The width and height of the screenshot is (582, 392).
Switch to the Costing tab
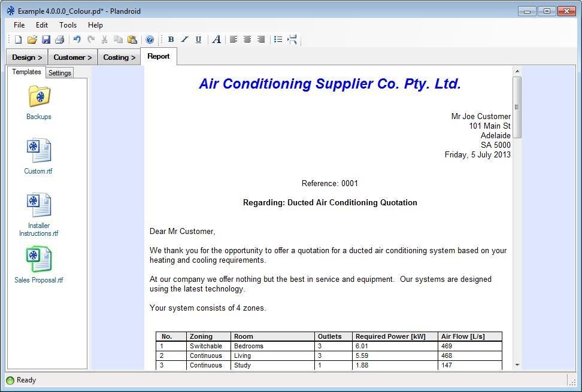[x=119, y=57]
